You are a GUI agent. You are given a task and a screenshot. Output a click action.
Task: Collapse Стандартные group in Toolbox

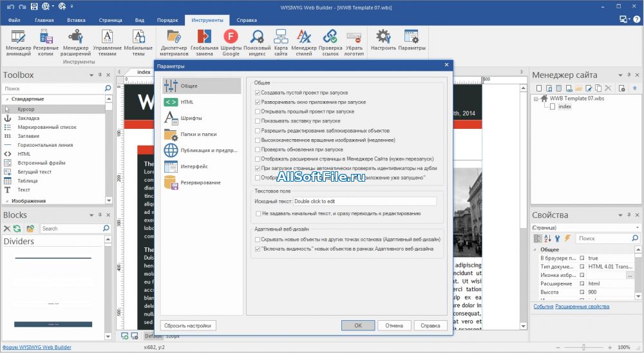tap(6, 99)
